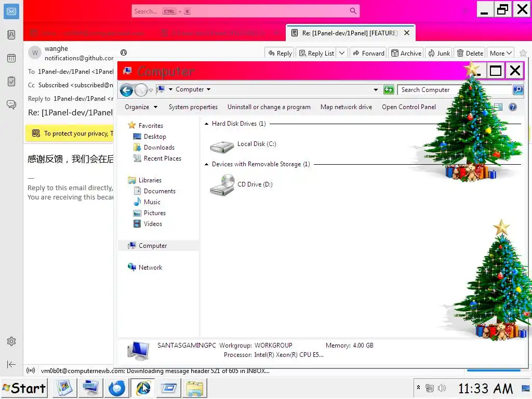Expand the address bar history dropdown
Viewport: 532px width, 399px height.
[376, 90]
